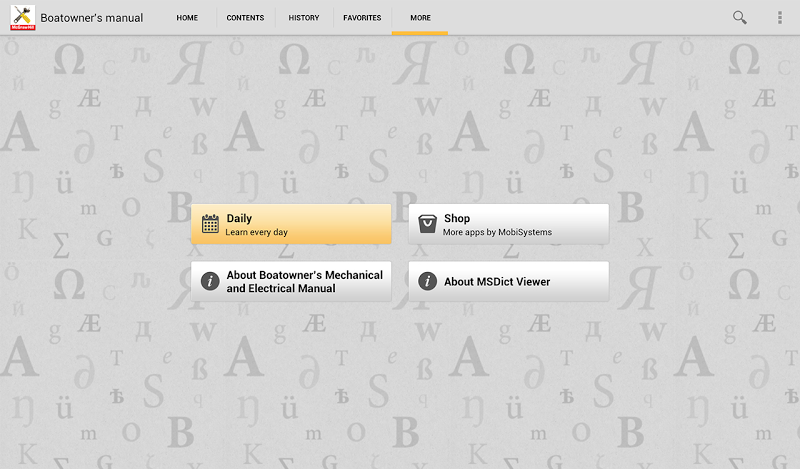Open the CONTENTS tab

(x=245, y=18)
